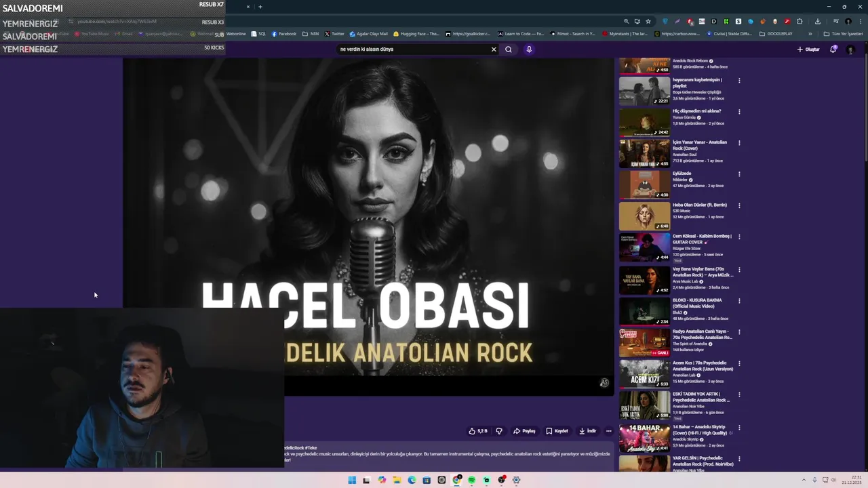Open the 'Anadolu Skytrip' channel name
868x488 pixels.
coord(686,439)
